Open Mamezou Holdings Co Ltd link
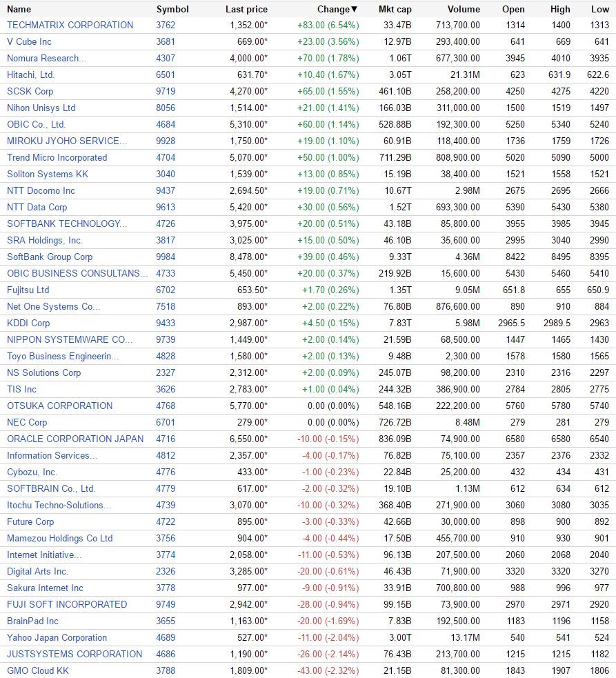The width and height of the screenshot is (616, 678). pyautogui.click(x=60, y=539)
